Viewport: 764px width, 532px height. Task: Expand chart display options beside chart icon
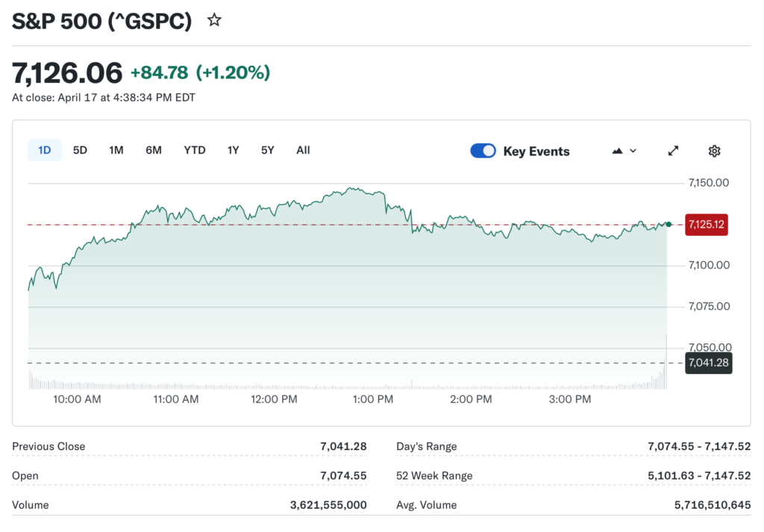pyautogui.click(x=633, y=151)
